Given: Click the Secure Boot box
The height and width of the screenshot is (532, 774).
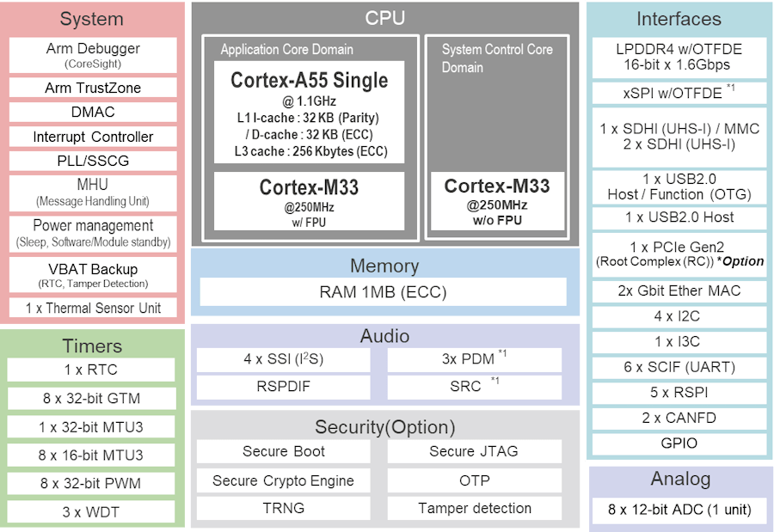Looking at the screenshot, I should 283,451.
